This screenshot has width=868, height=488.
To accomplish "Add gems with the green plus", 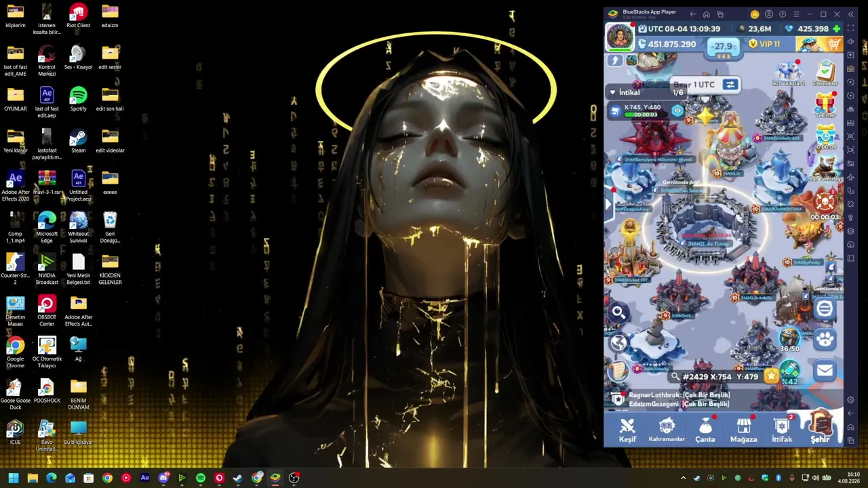I will tap(837, 29).
